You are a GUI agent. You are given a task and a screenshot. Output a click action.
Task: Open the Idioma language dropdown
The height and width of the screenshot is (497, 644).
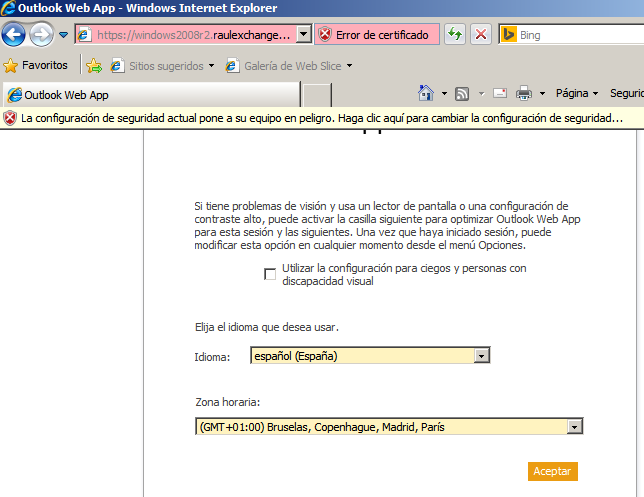coord(370,356)
